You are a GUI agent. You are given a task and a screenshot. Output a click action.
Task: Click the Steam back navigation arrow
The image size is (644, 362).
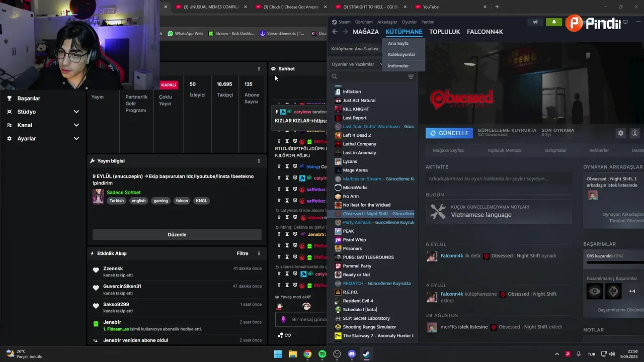point(335,32)
